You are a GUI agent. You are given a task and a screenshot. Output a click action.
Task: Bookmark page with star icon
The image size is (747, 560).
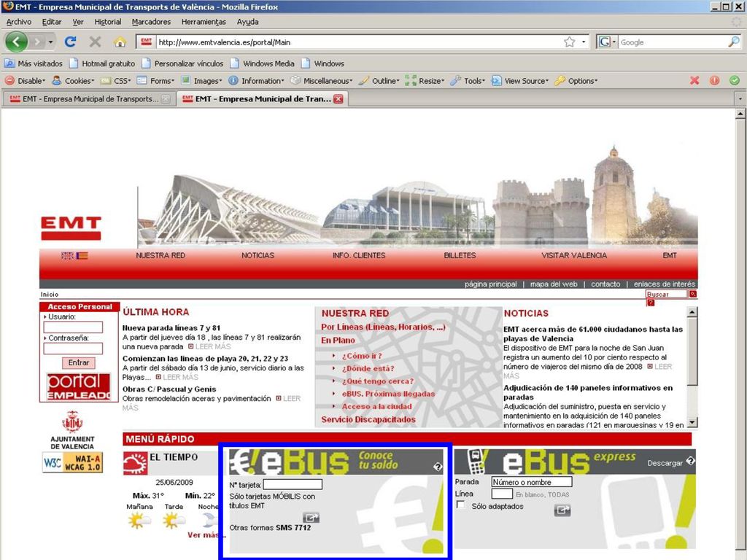pyautogui.click(x=569, y=42)
